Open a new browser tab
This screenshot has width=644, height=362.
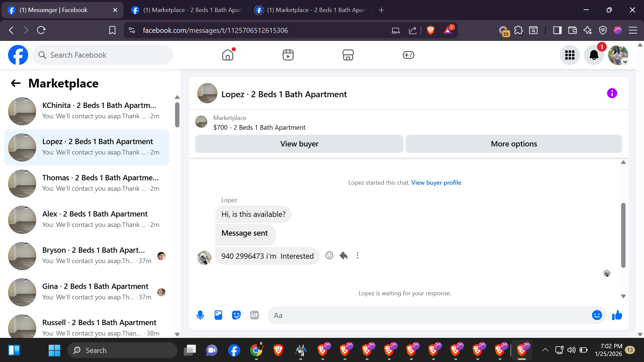pos(381,10)
